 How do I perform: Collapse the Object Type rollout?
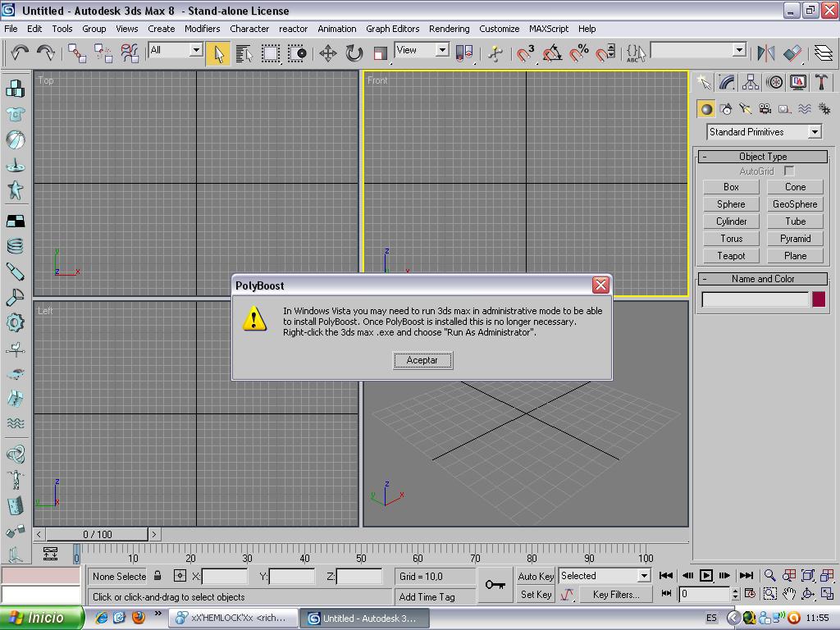coord(763,157)
